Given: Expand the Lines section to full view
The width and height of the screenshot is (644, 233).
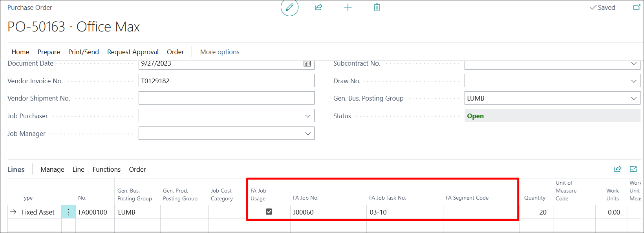Looking at the screenshot, I should point(633,169).
